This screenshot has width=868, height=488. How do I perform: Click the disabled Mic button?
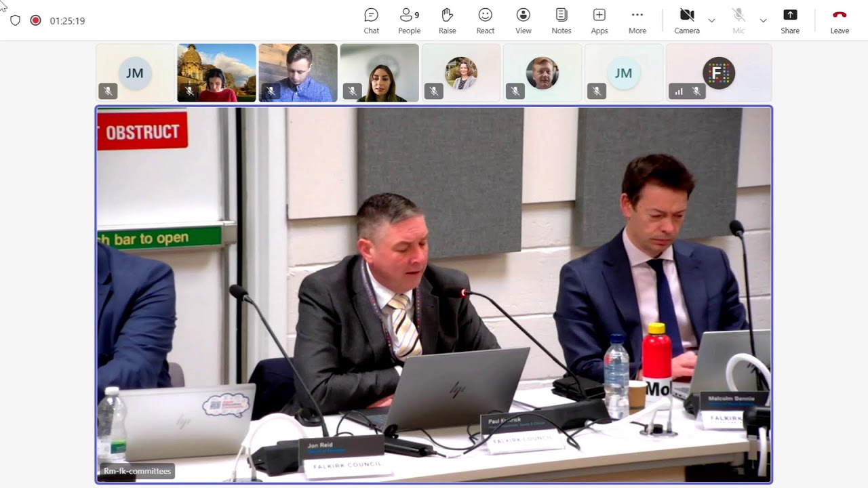coord(738,21)
